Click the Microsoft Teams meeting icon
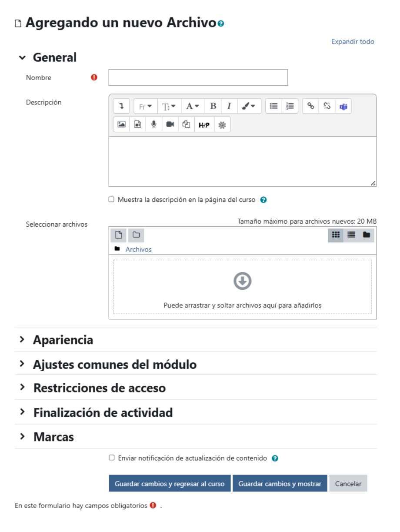 click(343, 106)
